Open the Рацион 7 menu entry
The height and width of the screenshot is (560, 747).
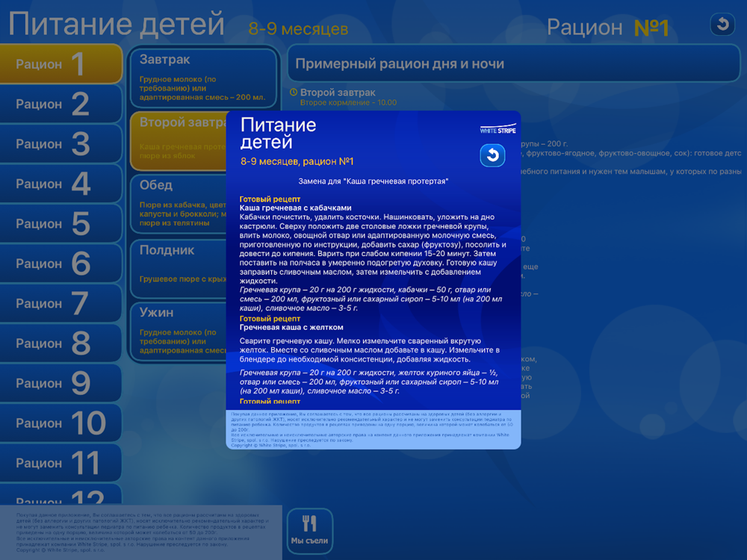[x=61, y=303]
